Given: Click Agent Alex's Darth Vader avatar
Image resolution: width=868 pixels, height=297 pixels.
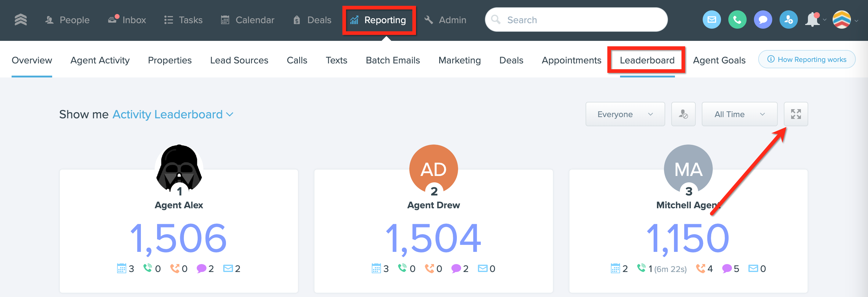Looking at the screenshot, I should [x=179, y=167].
